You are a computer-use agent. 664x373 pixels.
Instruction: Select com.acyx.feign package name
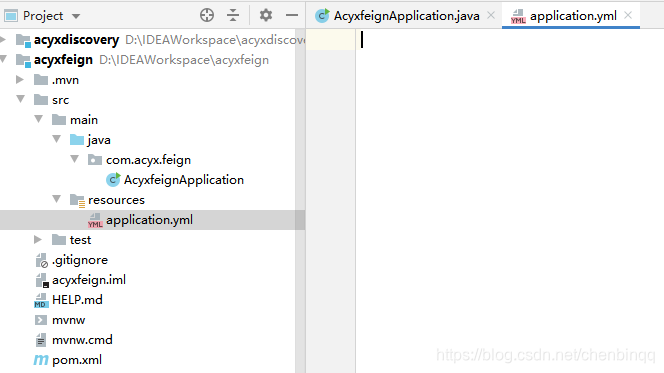coord(148,160)
